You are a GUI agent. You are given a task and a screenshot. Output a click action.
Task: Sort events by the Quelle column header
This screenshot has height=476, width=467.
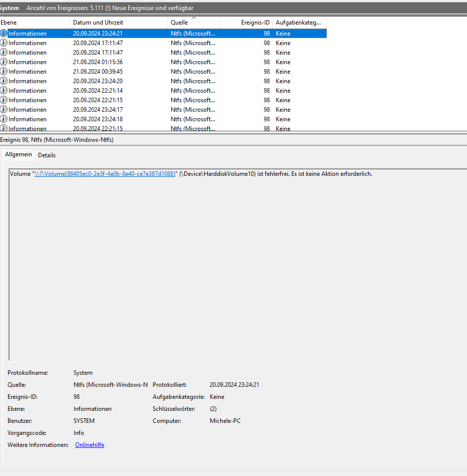coord(194,23)
